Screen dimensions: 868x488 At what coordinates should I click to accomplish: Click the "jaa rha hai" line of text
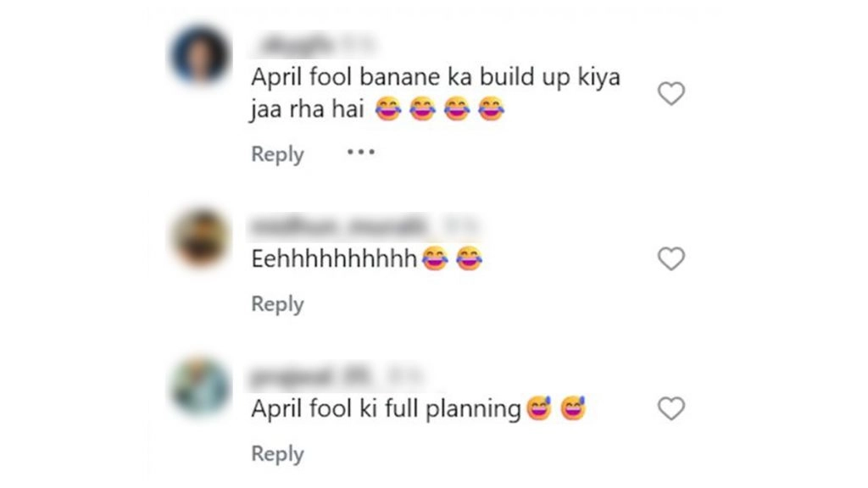click(309, 111)
